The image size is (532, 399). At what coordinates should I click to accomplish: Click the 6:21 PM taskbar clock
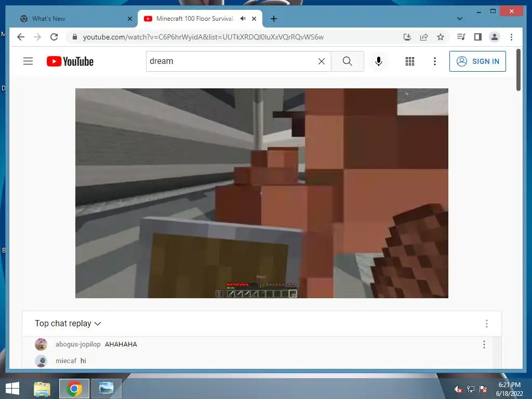coord(509,389)
